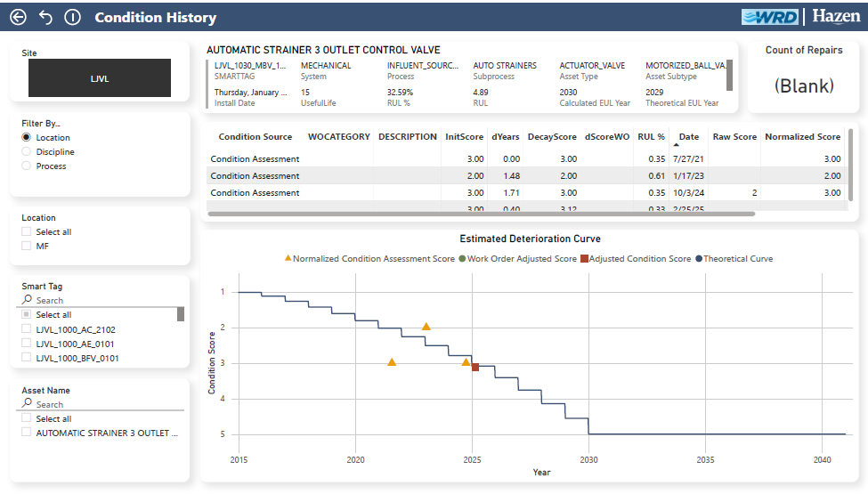This screenshot has width=868, height=494.
Task: Select the Discipline radio button
Action: click(27, 152)
